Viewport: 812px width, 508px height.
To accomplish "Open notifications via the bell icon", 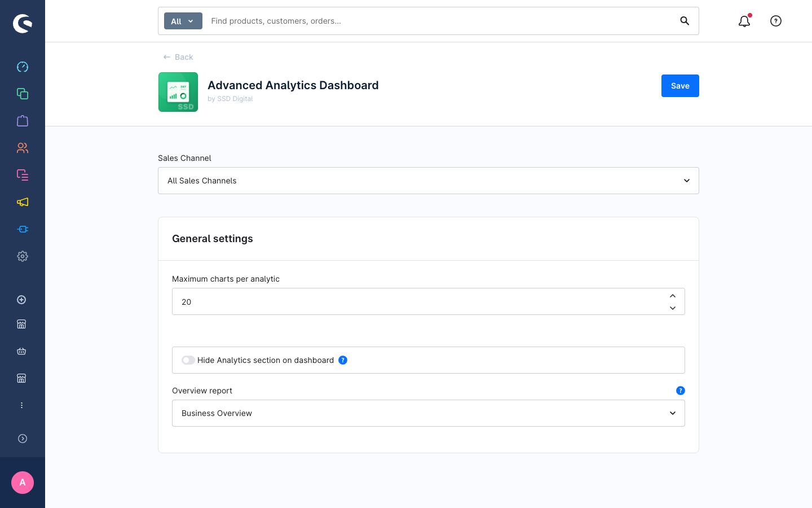I will click(x=744, y=21).
